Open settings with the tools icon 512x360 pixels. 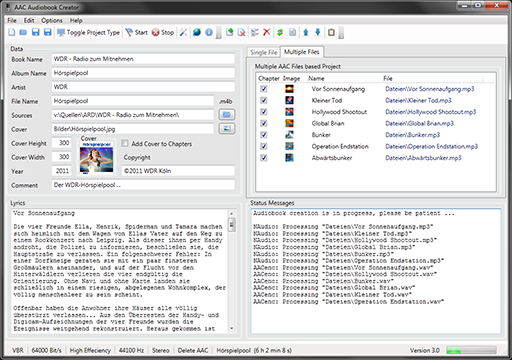[183, 32]
